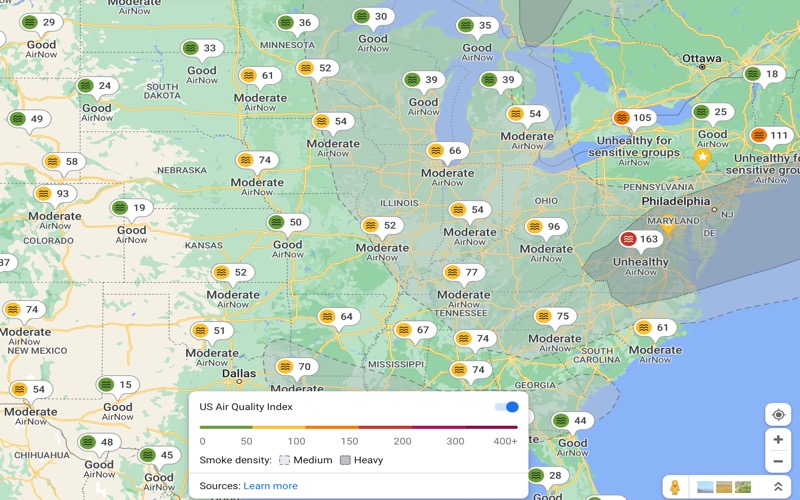Viewport: 800px width, 500px height.
Task: Click the green segment of AQI scale
Action: (226, 427)
